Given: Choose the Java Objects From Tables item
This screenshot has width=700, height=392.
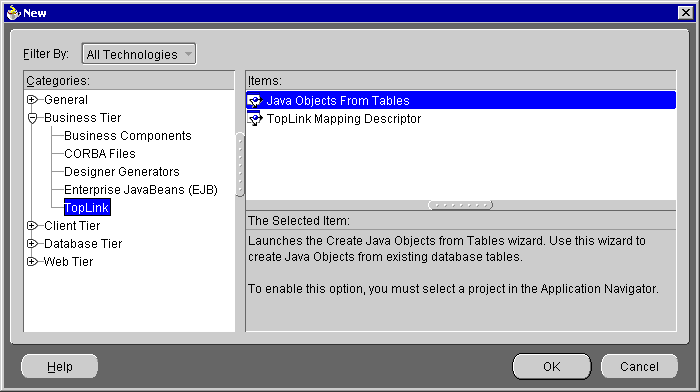Looking at the screenshot, I should click(x=461, y=100).
